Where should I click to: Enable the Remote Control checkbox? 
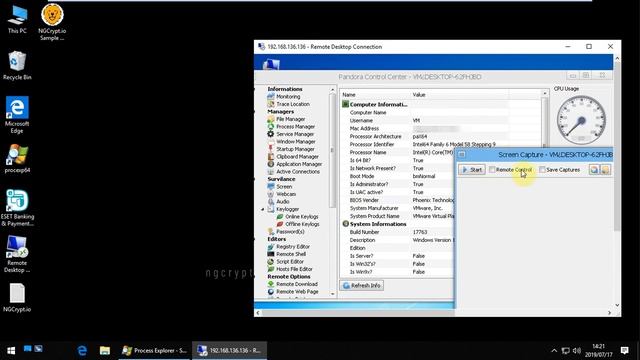coord(492,169)
